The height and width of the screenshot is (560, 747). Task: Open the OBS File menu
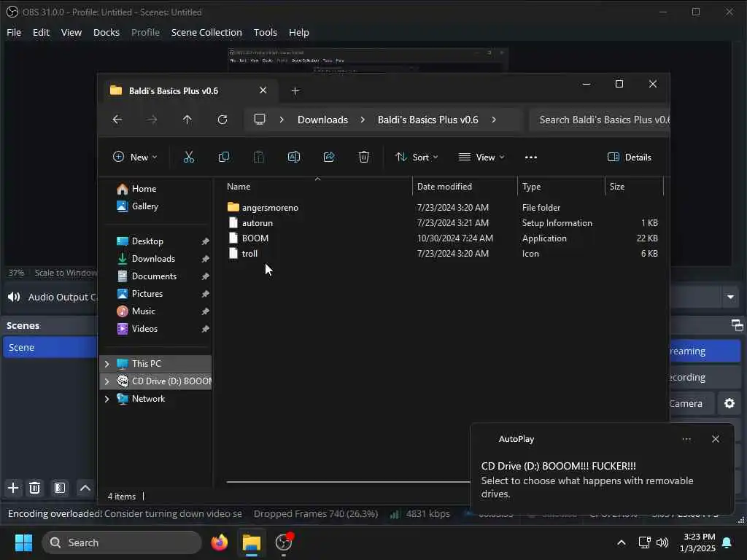click(x=14, y=32)
